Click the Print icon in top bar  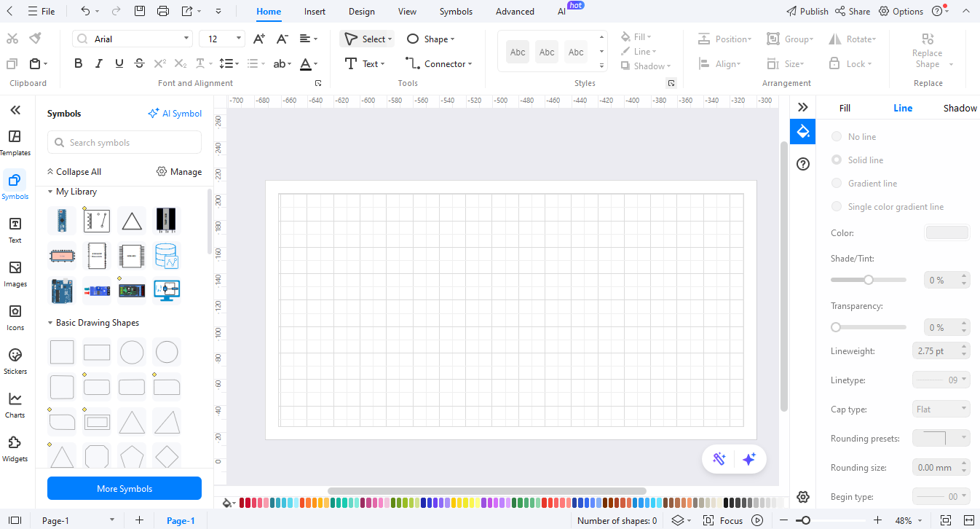pyautogui.click(x=163, y=11)
